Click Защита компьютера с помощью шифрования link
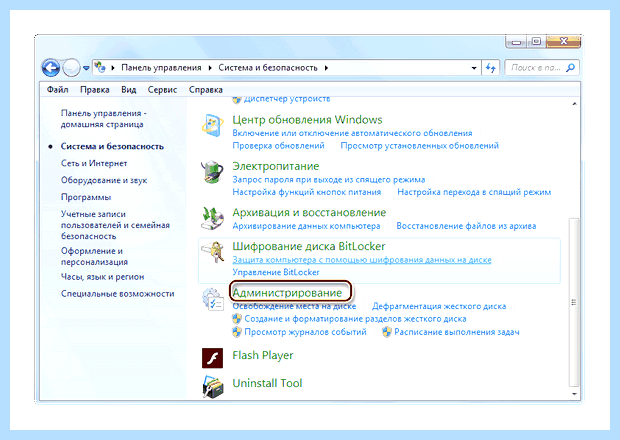The height and width of the screenshot is (440, 620). click(x=362, y=260)
